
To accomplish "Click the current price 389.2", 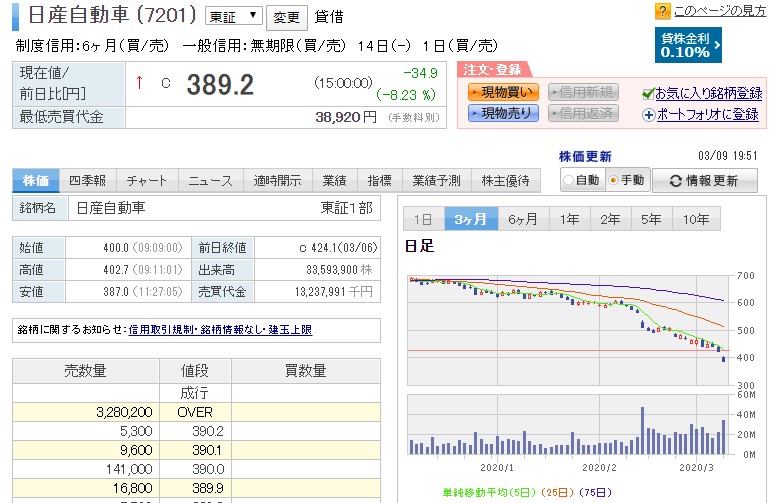I will click(x=220, y=84).
